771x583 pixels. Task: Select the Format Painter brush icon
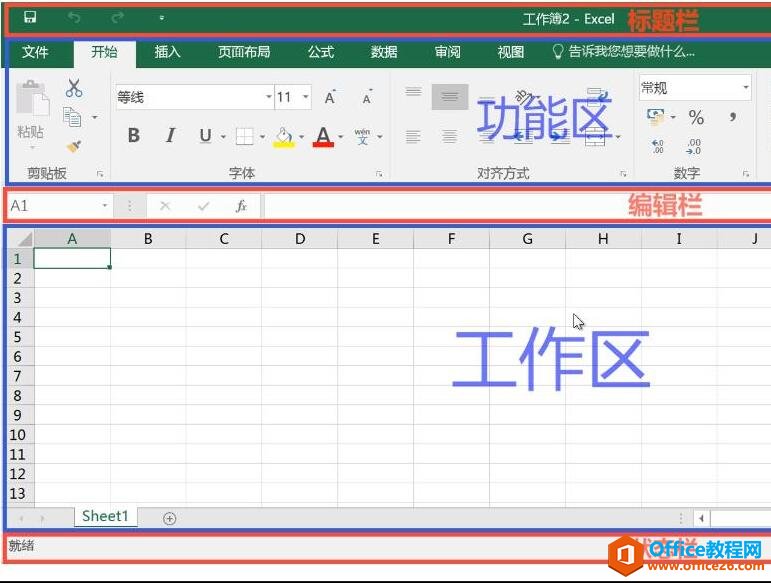[73, 146]
